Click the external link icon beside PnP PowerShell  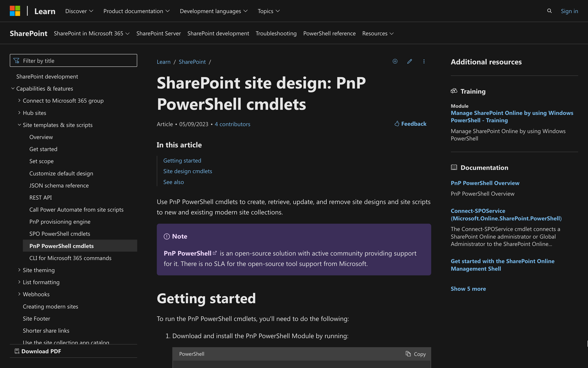click(x=215, y=253)
